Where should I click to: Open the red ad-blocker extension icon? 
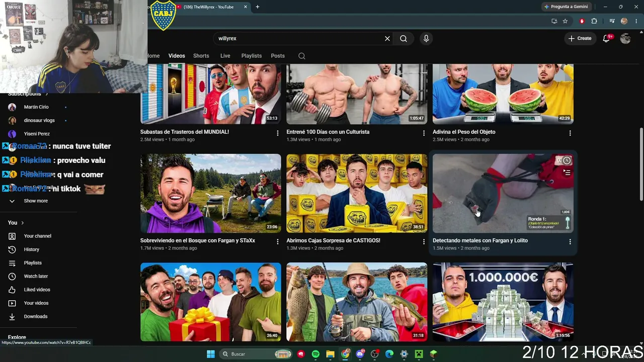point(582,21)
